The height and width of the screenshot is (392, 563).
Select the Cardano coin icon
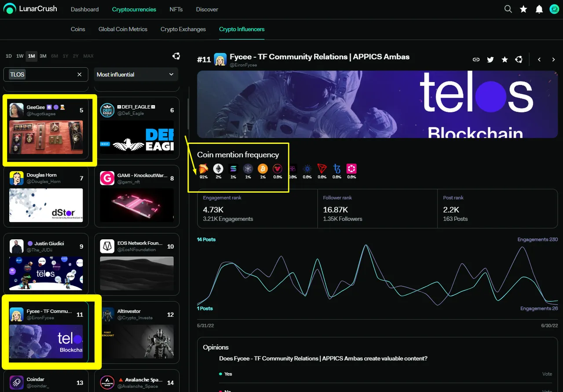(x=307, y=169)
